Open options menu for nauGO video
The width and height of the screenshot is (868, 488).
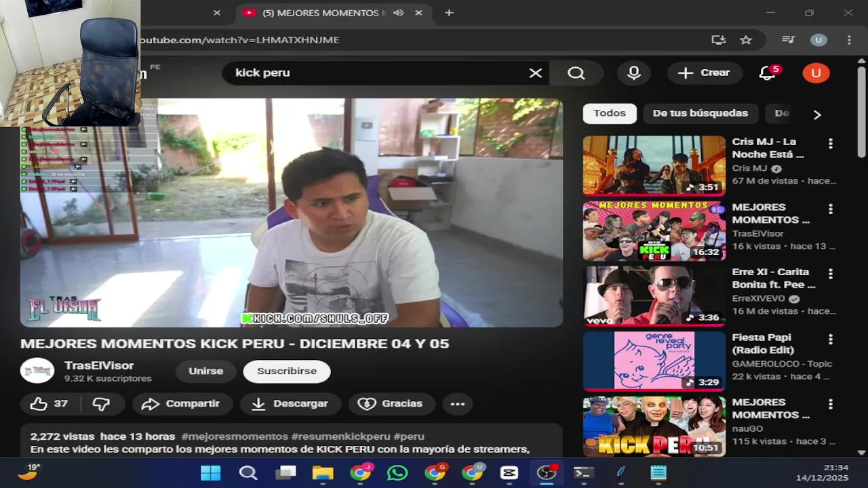pyautogui.click(x=830, y=404)
